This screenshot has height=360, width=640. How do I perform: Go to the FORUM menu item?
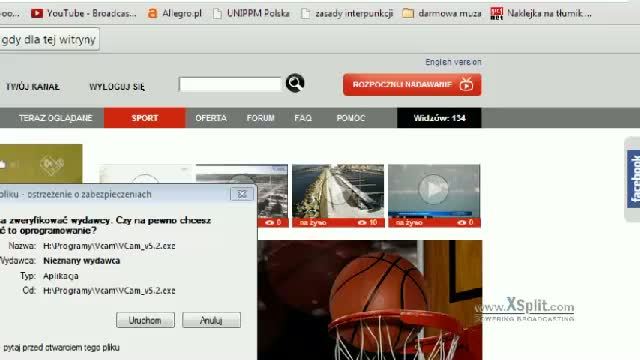[260, 118]
